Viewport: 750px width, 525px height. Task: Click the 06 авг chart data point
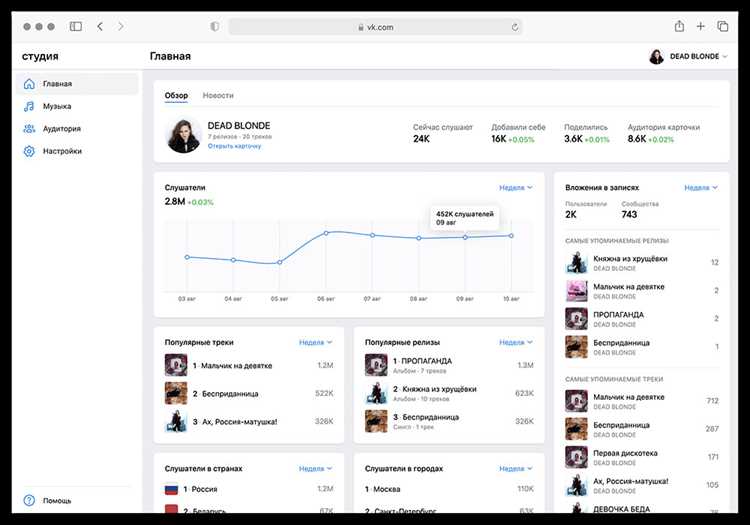click(326, 233)
